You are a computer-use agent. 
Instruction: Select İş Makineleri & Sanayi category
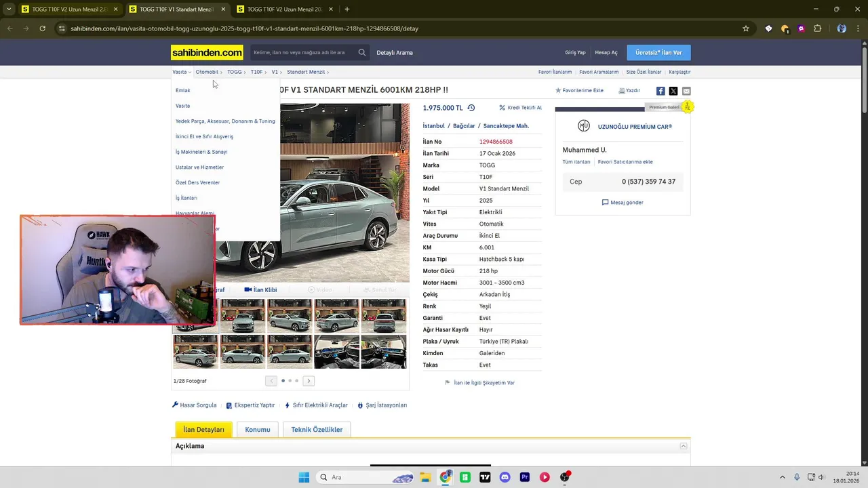pyautogui.click(x=201, y=152)
